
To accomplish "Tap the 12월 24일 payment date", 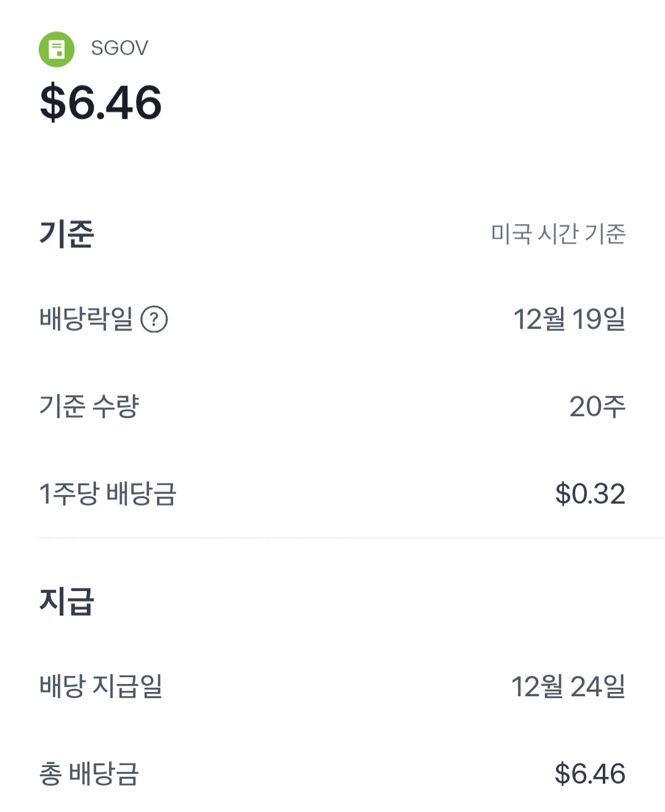I will pos(568,686).
